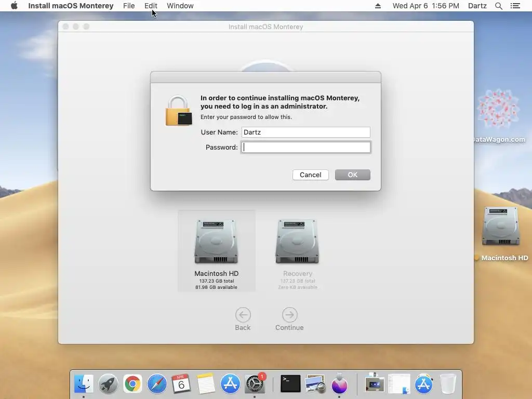Open the Trash in the Dock

(x=448, y=384)
